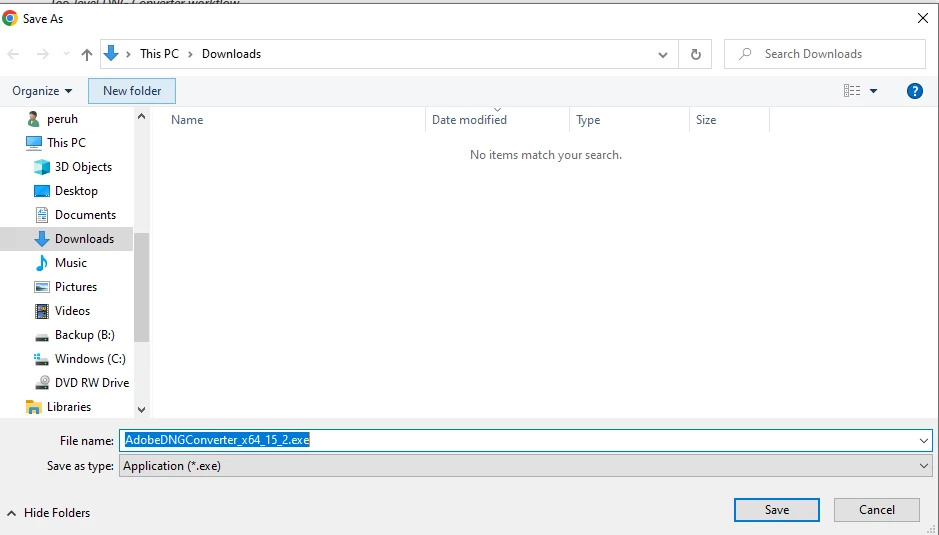
Task: Select peruh user folder in tree
Action: click(x=62, y=119)
